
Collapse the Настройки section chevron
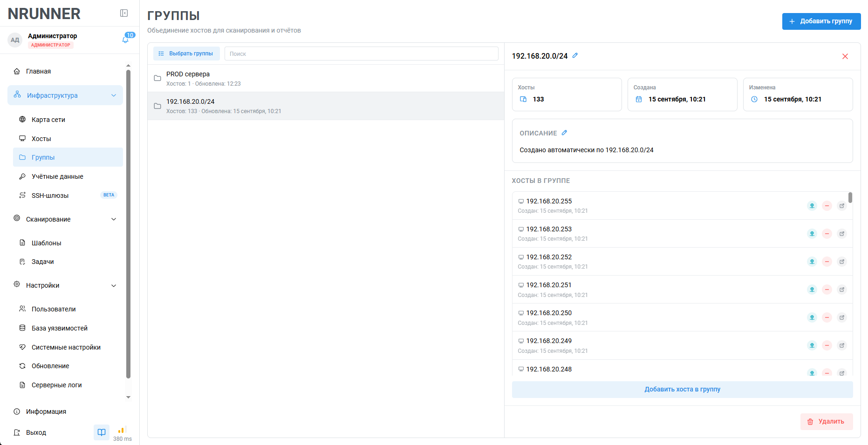[114, 285]
